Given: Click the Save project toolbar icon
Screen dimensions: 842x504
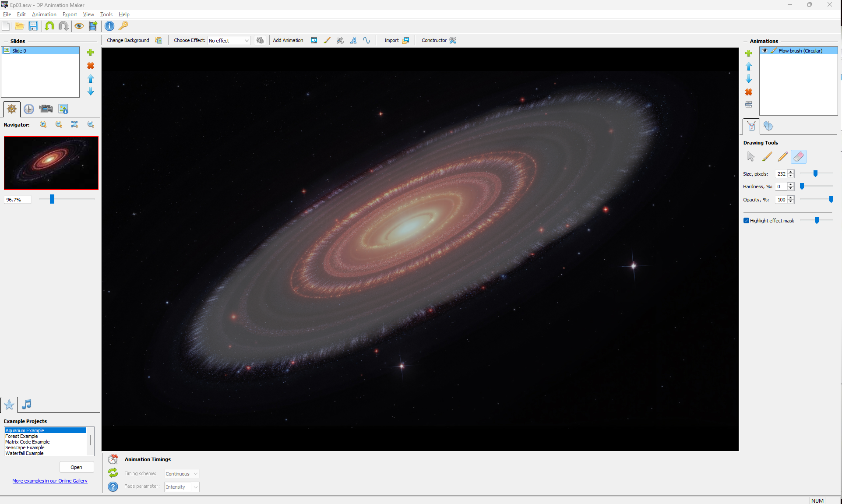Looking at the screenshot, I should tap(33, 26).
